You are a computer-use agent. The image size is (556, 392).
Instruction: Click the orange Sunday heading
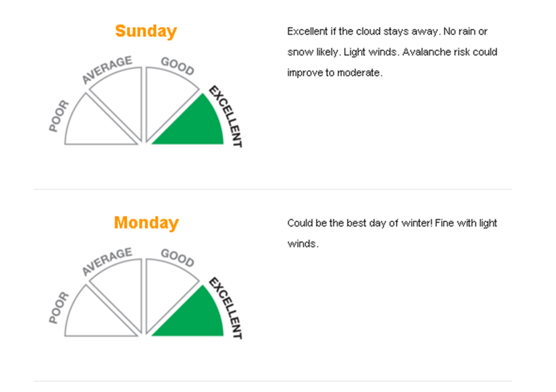[146, 31]
